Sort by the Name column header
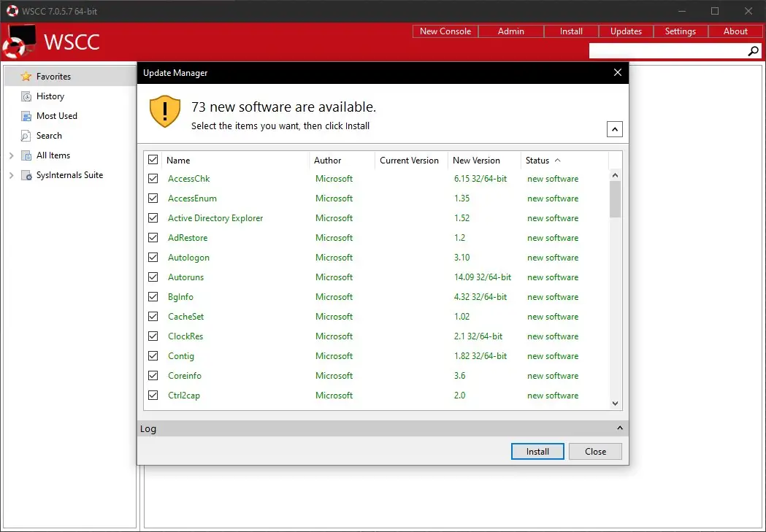 [x=235, y=160]
